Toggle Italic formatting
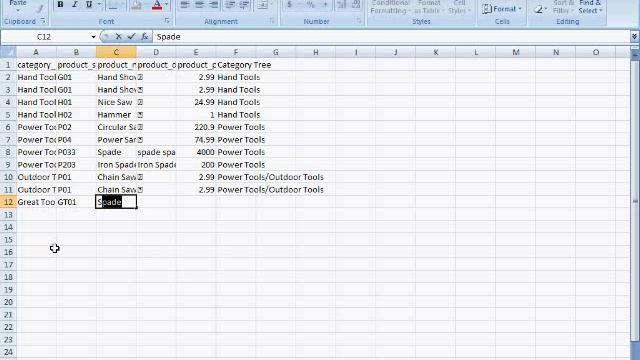 [x=74, y=4]
